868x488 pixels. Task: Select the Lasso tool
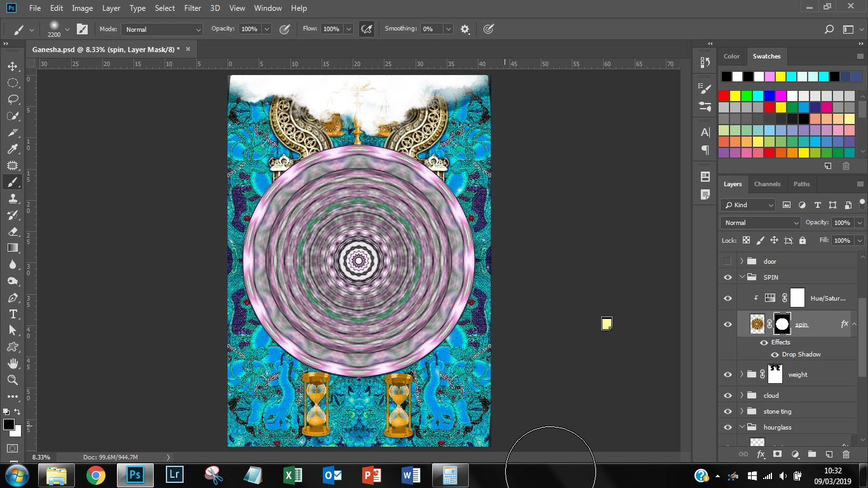click(13, 100)
